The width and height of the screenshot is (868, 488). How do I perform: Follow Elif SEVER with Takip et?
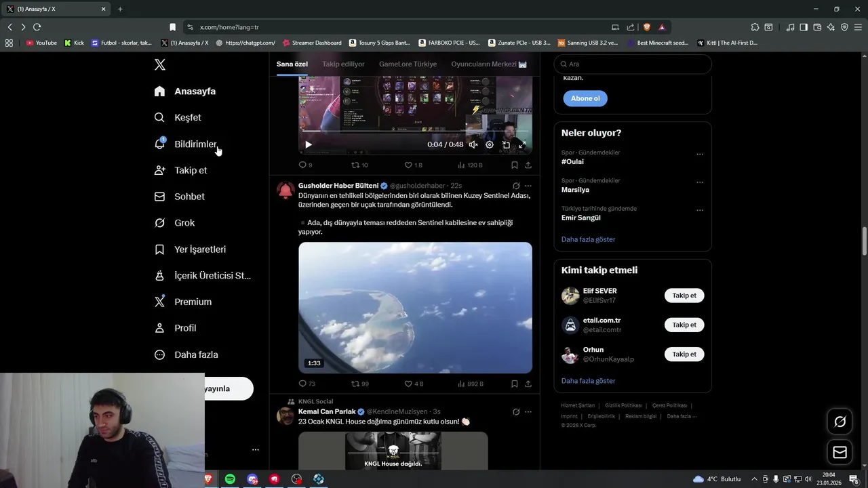pos(684,296)
